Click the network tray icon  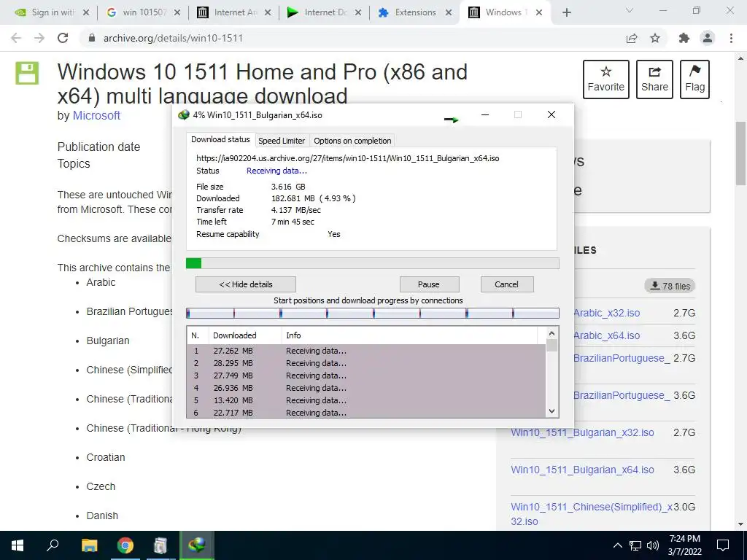tap(635, 545)
